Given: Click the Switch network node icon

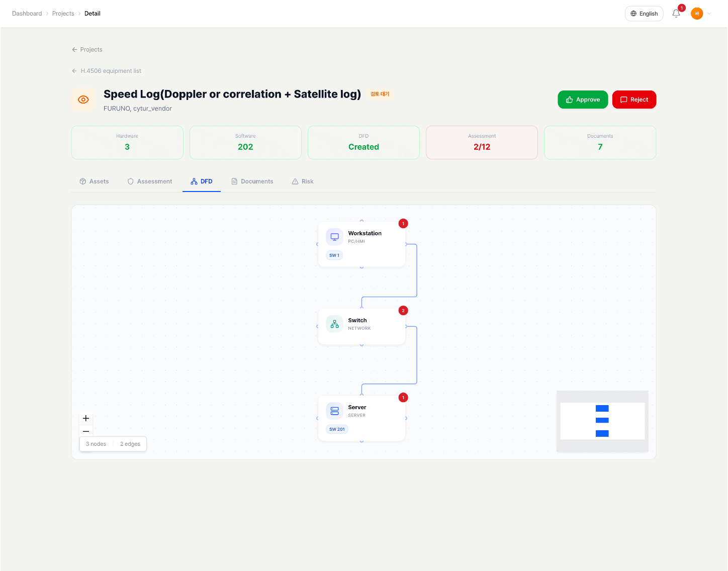Looking at the screenshot, I should tap(334, 324).
